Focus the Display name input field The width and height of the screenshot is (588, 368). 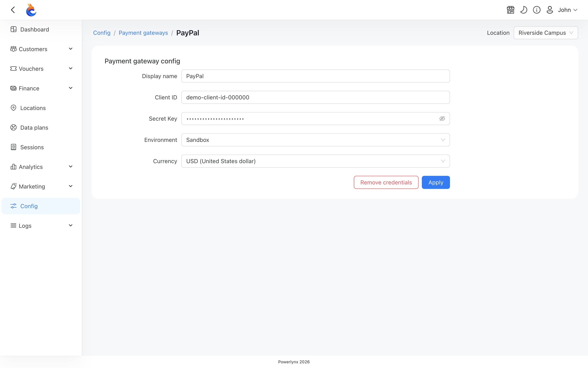click(x=315, y=76)
